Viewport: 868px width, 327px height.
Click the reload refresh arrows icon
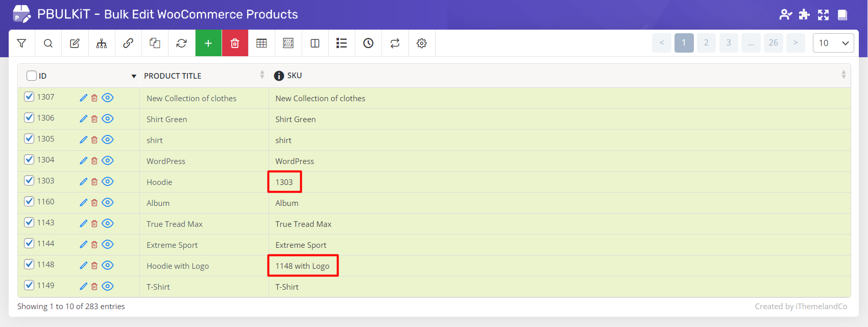[181, 43]
